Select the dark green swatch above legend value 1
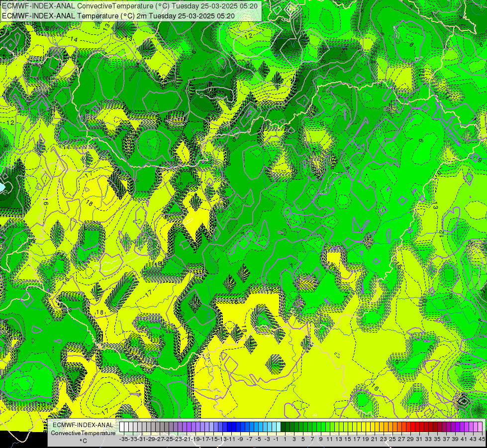 (283, 427)
